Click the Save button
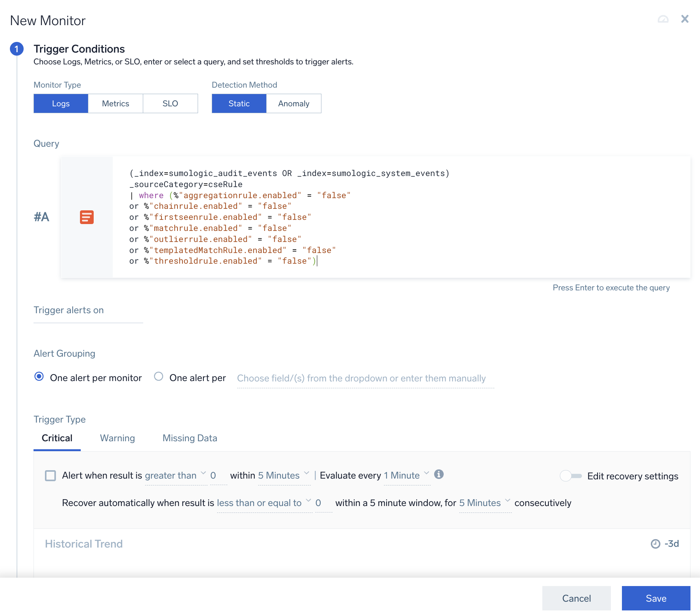Viewport: 700px width, 615px height. pyautogui.click(x=656, y=598)
